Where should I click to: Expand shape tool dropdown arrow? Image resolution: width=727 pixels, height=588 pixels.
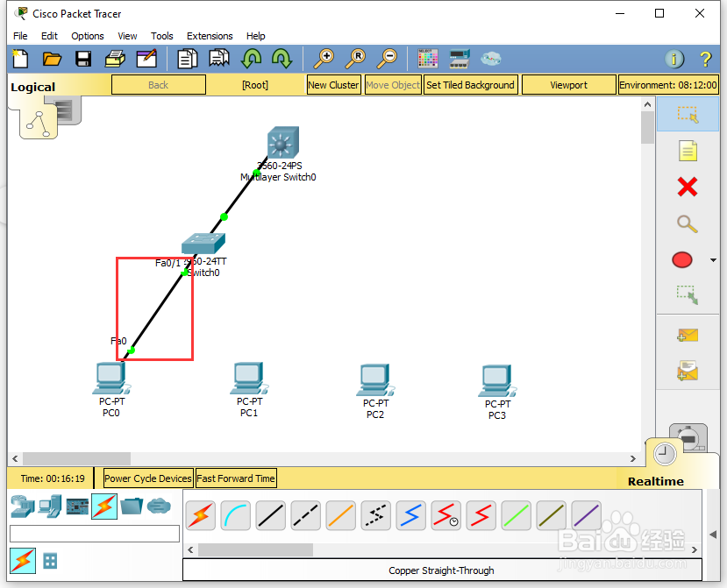click(x=713, y=260)
